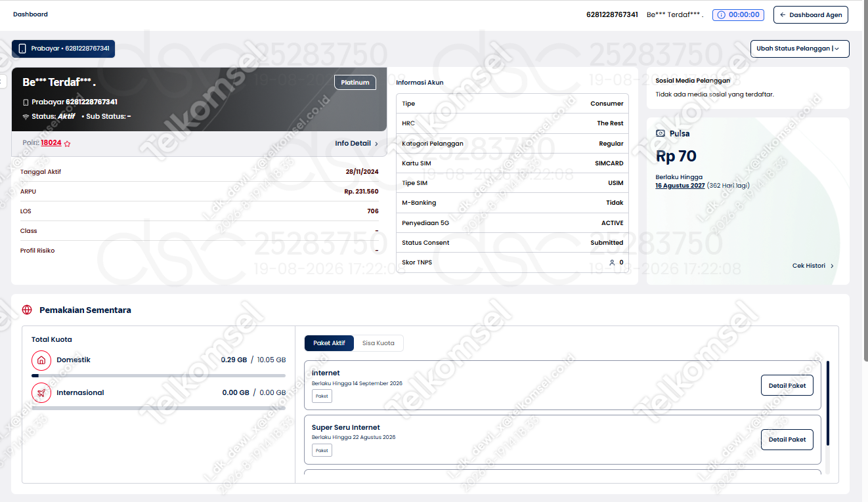Click "The Rest" in the HRC row

click(x=610, y=123)
